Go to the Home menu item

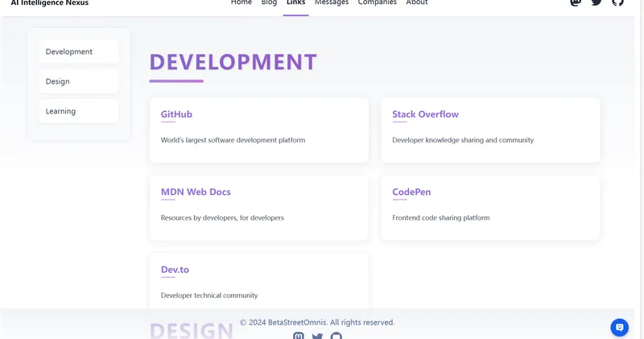click(242, 3)
